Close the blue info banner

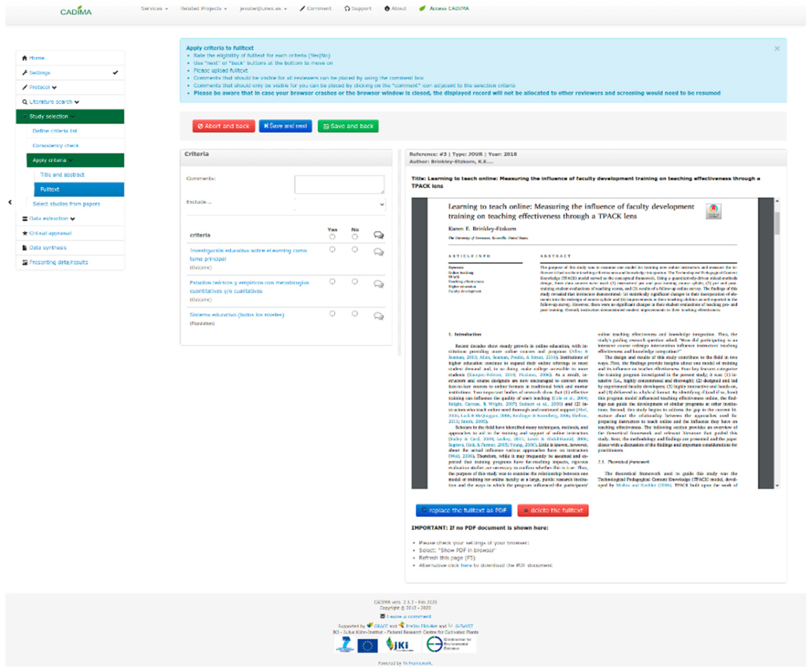click(x=777, y=49)
